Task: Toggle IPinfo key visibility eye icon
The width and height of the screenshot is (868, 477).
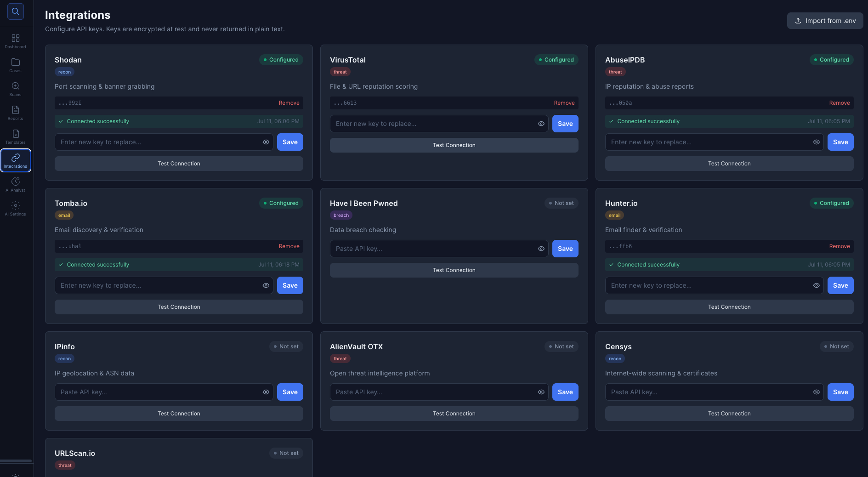Action: click(x=266, y=392)
